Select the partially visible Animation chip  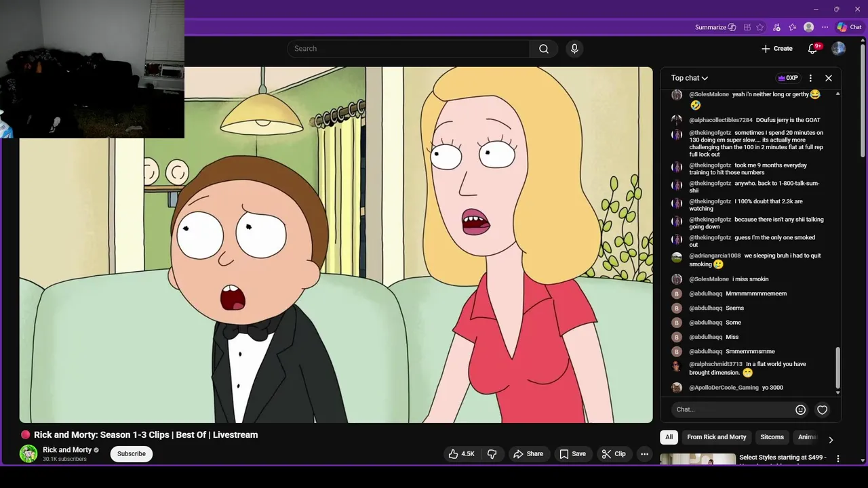(807, 437)
